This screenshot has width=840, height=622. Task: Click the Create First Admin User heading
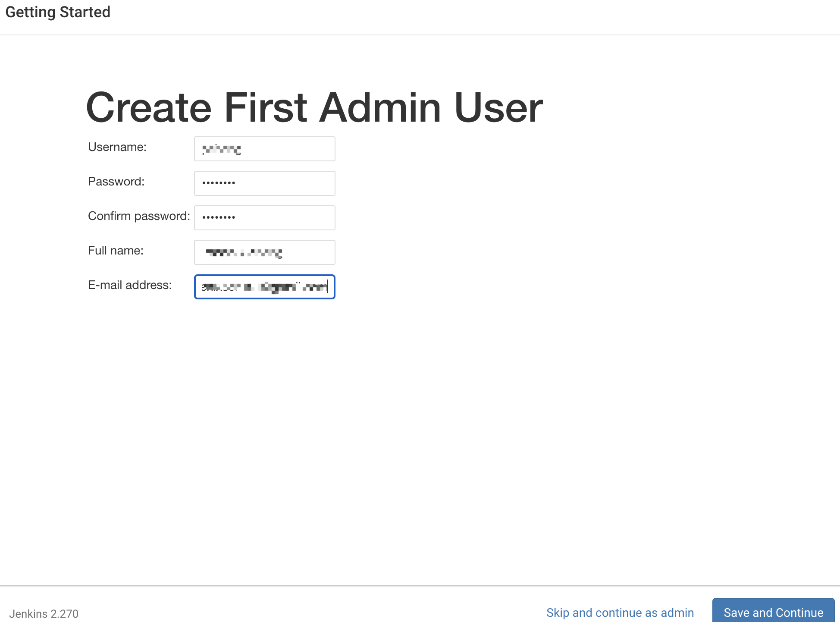point(314,107)
